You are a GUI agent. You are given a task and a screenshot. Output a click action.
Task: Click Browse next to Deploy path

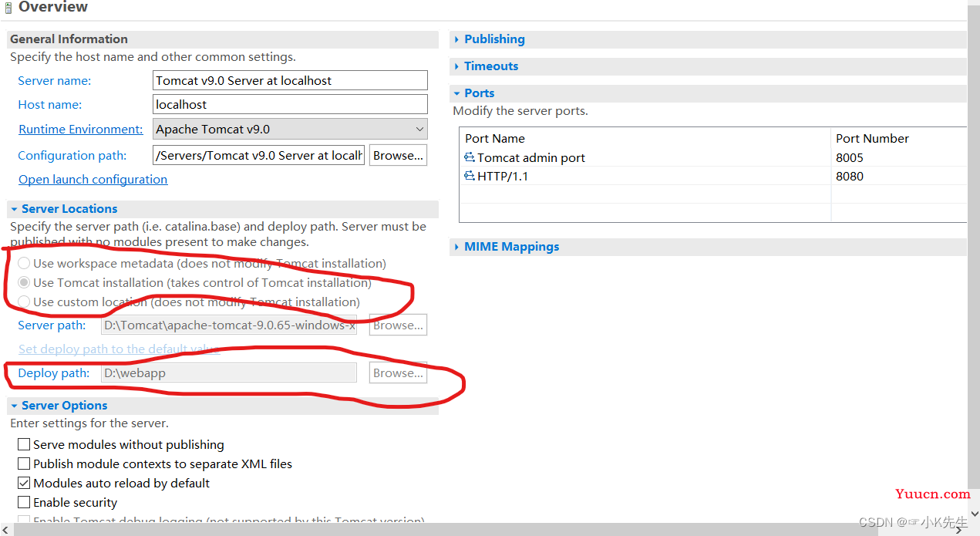[x=398, y=373]
